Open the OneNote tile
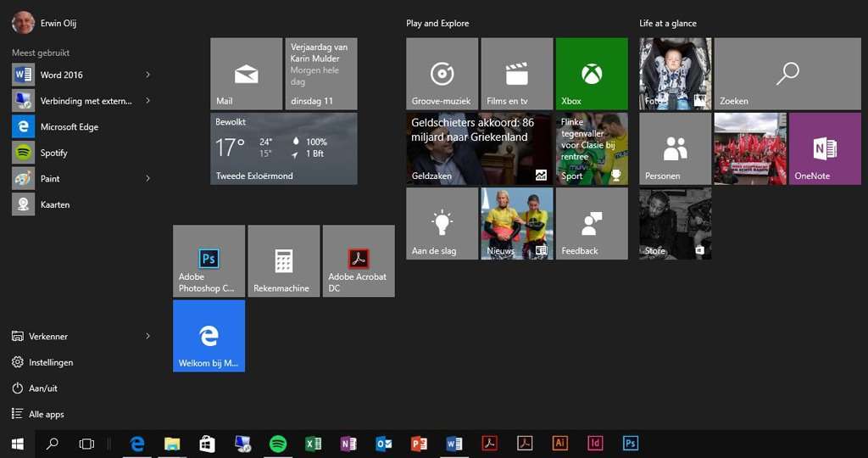The image size is (868, 458). (825, 148)
